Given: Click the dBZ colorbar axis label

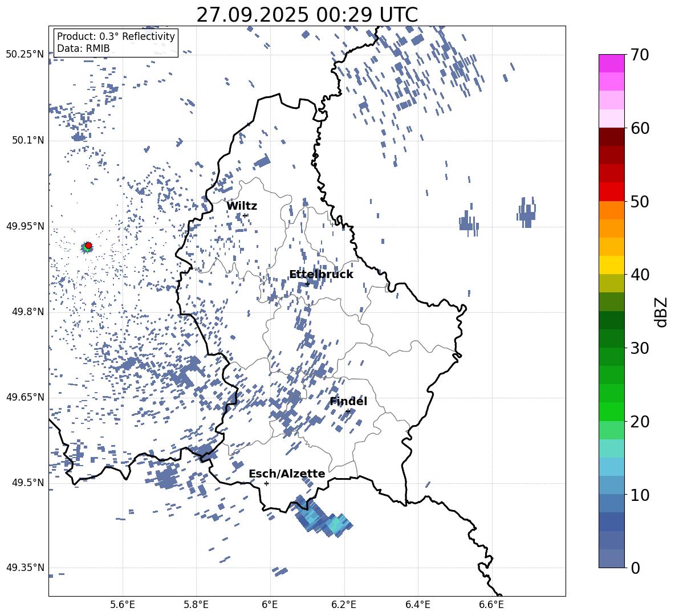Looking at the screenshot, I should [661, 312].
